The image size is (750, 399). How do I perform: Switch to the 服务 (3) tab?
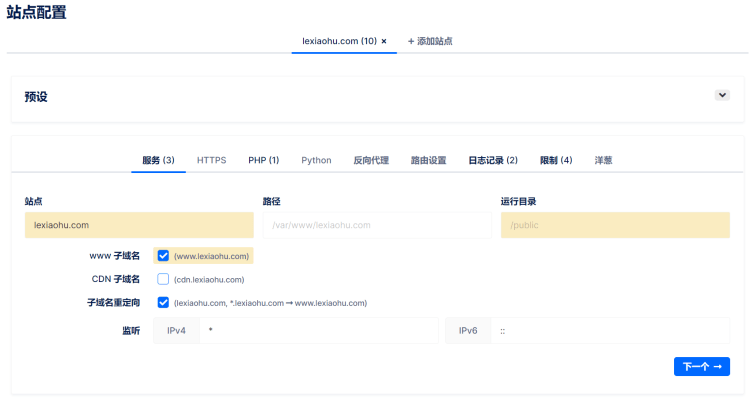[158, 160]
